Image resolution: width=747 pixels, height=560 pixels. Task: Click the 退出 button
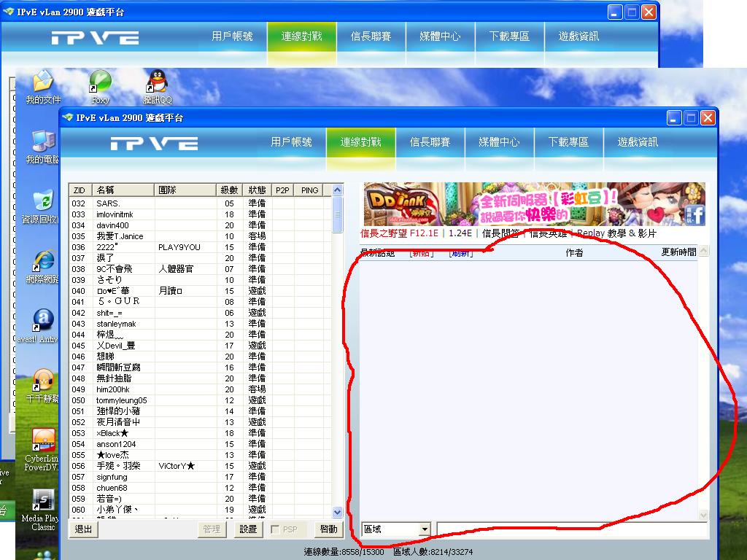pos(83,529)
